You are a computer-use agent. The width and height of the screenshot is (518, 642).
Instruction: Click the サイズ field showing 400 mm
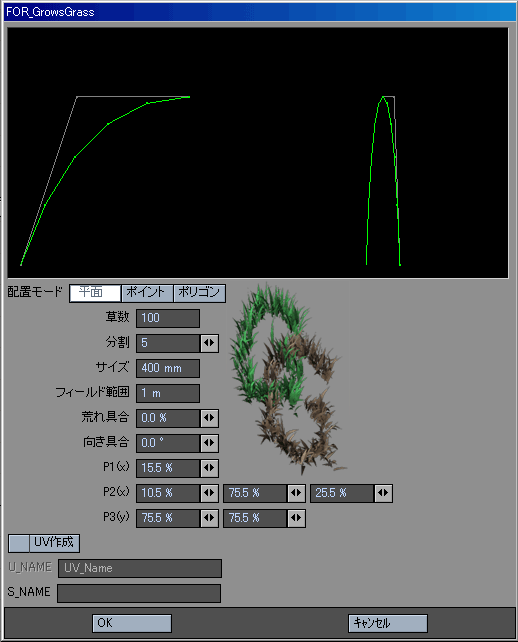click(168, 368)
